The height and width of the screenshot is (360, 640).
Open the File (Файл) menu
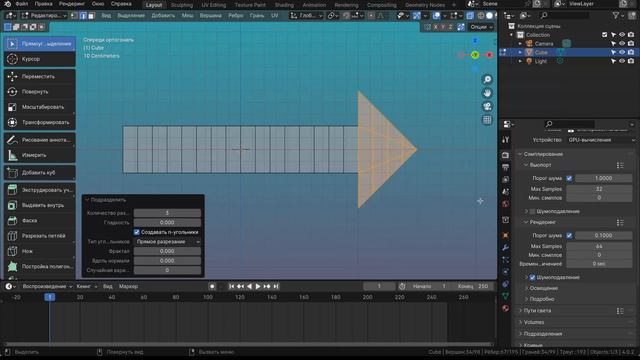coord(22,4)
